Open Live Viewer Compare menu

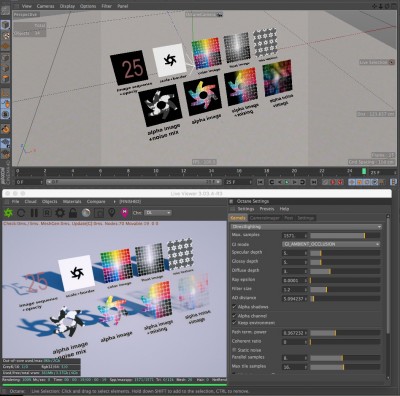pos(96,202)
